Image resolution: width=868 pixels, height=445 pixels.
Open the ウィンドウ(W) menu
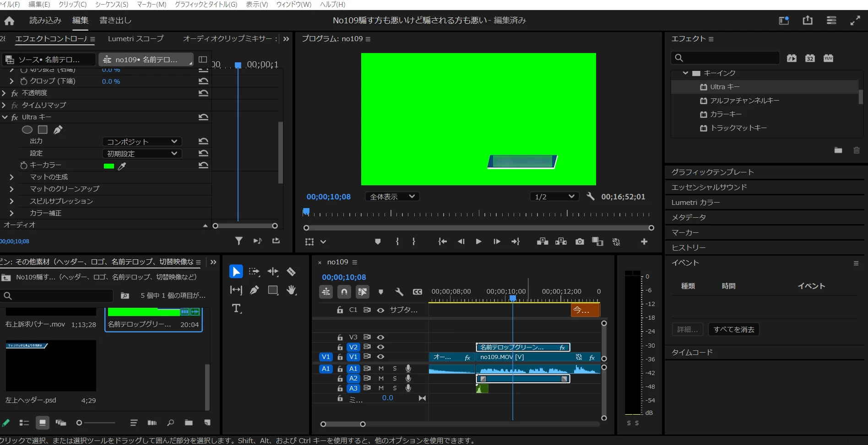294,5
